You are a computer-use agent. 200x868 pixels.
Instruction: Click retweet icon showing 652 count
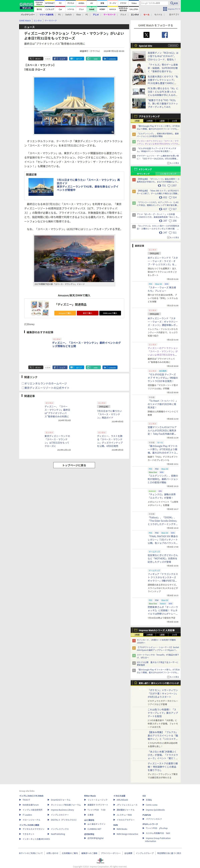tap(161, 197)
